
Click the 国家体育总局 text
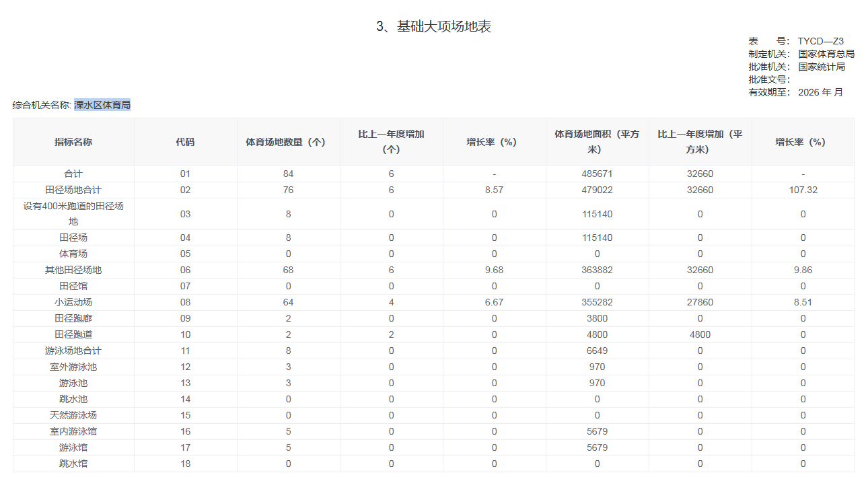pyautogui.click(x=826, y=54)
